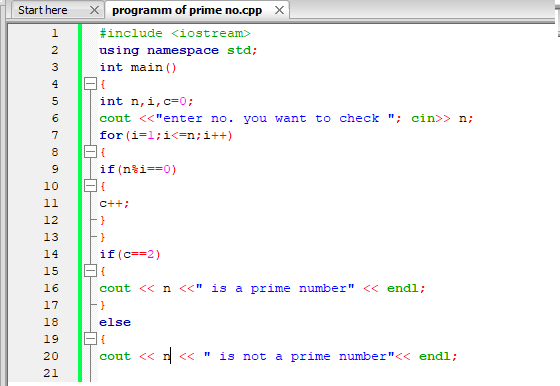Click the closing brace on line 12
This screenshot has height=386, width=560.
pos(103,220)
